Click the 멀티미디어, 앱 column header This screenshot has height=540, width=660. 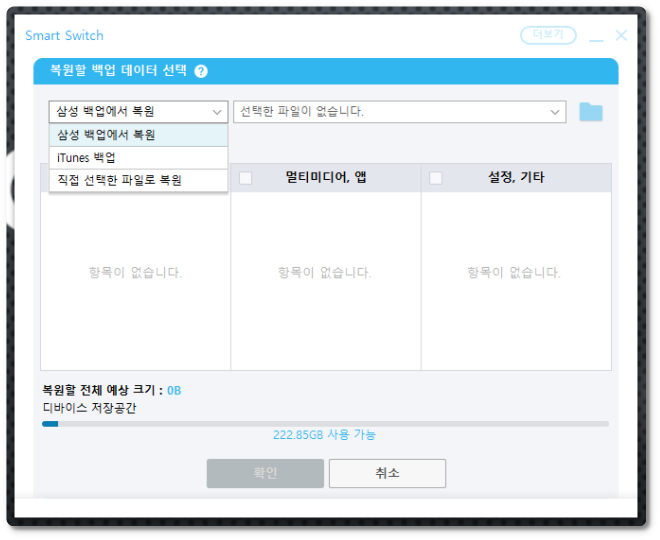click(326, 177)
